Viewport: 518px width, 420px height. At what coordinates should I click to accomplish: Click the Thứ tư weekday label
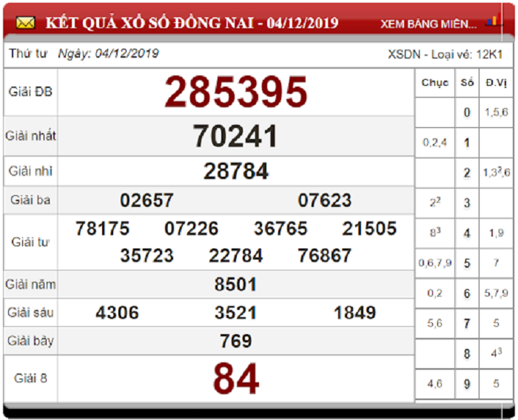[x=28, y=53]
